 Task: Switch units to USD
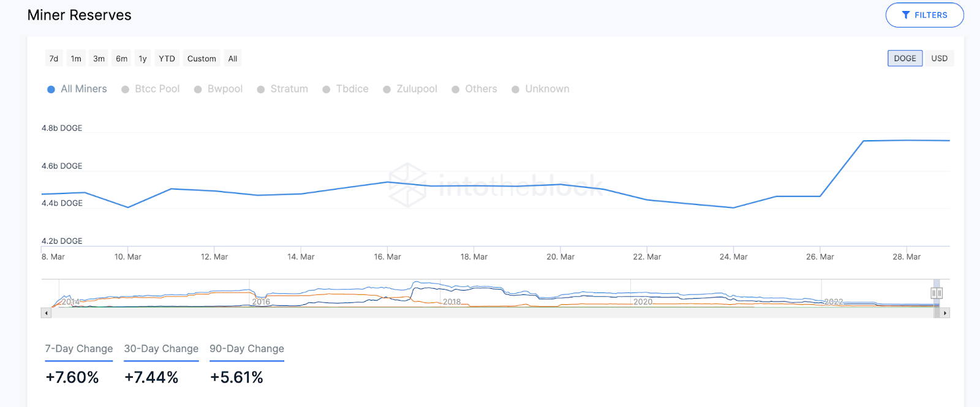pyautogui.click(x=939, y=59)
